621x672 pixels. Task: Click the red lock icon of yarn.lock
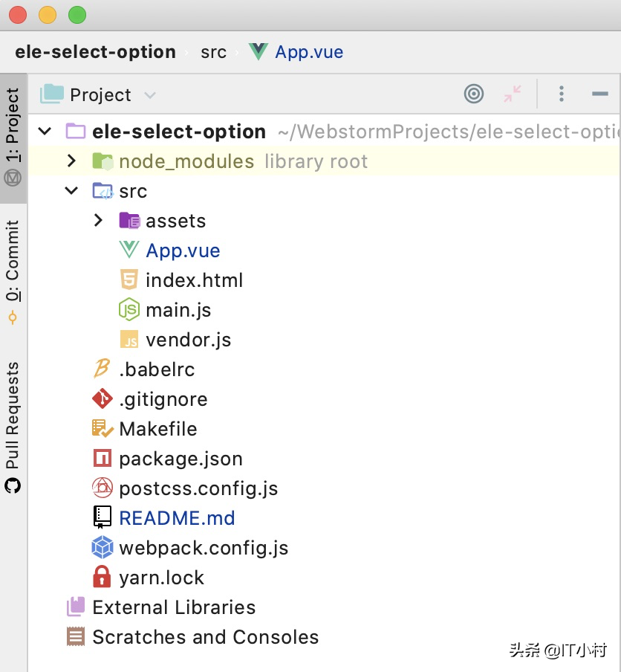[x=102, y=576]
